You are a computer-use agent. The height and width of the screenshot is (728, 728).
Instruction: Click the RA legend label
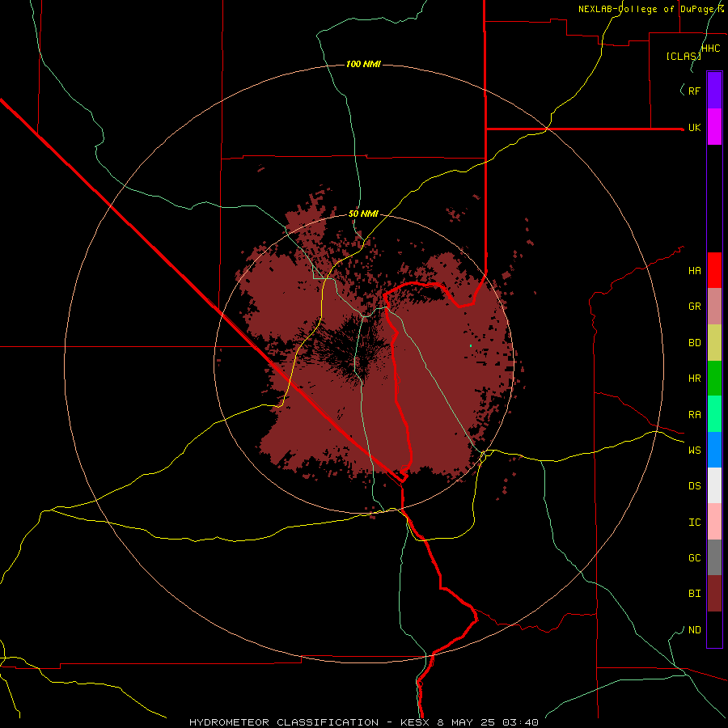[694, 415]
